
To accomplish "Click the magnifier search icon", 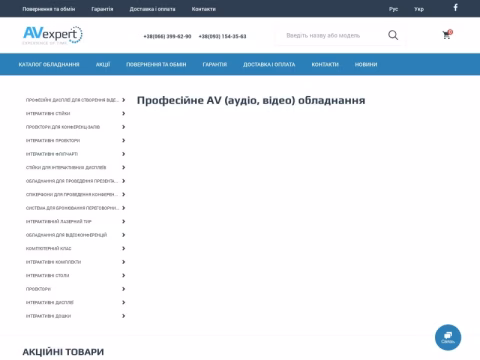I will (x=393, y=35).
